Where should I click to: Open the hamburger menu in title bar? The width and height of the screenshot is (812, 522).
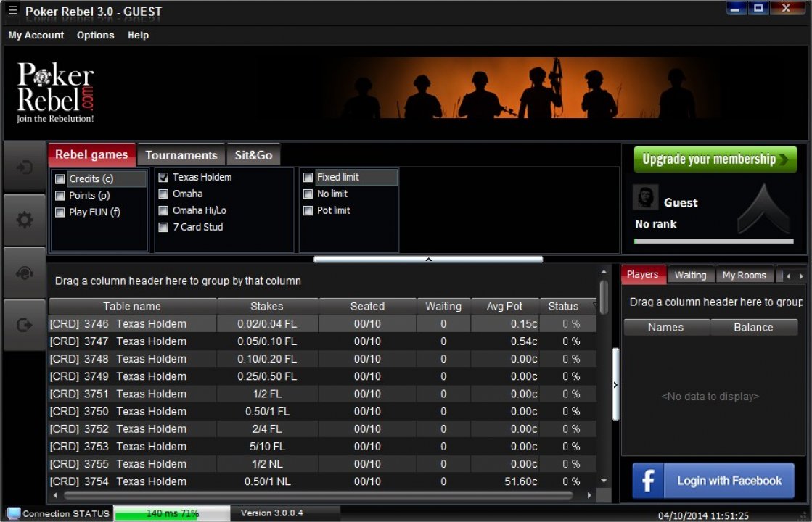[x=12, y=10]
